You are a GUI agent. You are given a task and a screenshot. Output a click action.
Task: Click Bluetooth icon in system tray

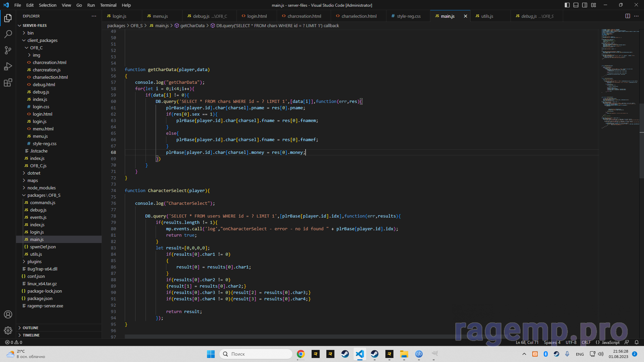(x=546, y=354)
